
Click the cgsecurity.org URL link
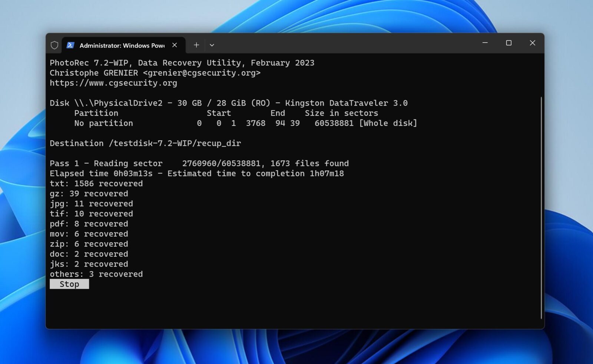[113, 83]
